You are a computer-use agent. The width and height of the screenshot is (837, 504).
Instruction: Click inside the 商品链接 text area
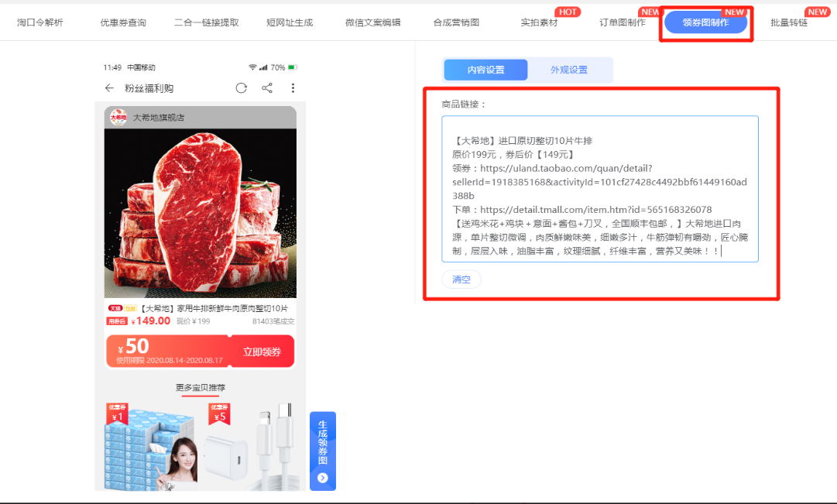point(600,189)
